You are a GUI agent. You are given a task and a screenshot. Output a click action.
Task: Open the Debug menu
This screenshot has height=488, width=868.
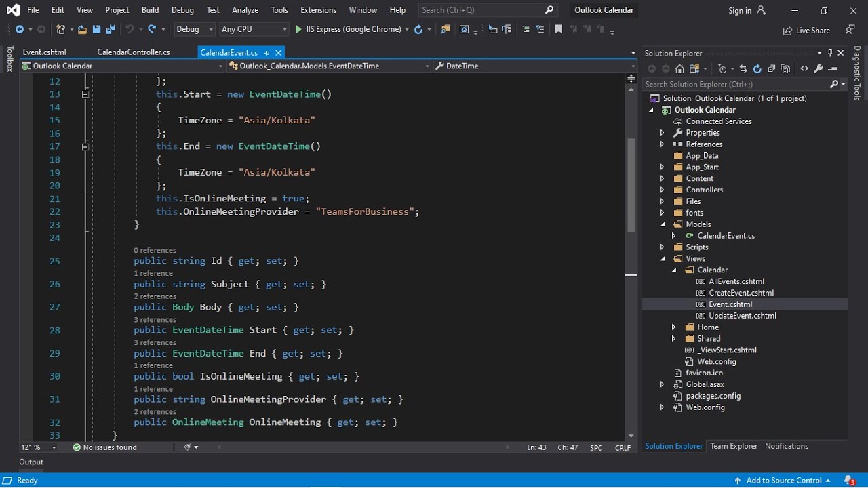click(x=182, y=10)
